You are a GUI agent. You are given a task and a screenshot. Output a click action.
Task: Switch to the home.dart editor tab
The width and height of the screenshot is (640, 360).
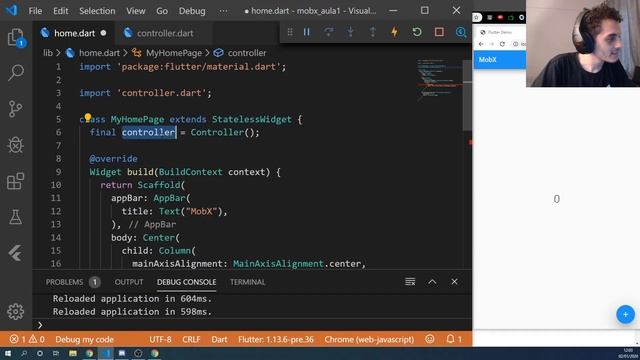click(74, 33)
